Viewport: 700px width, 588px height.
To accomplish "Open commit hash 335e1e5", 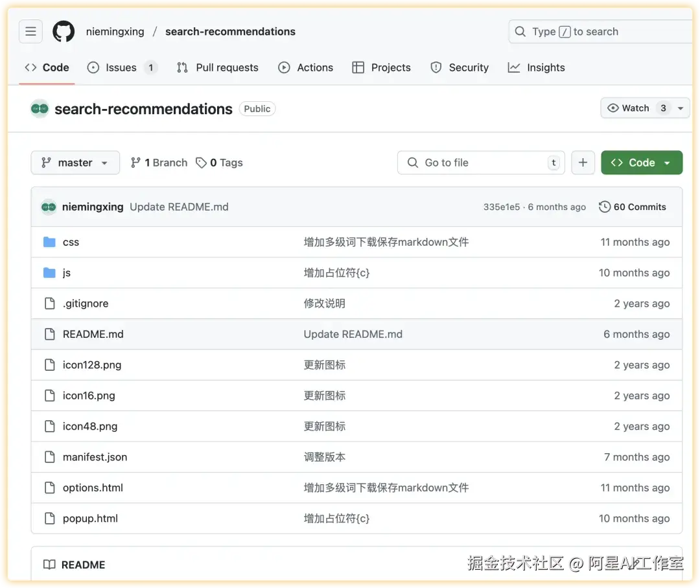I will click(501, 207).
